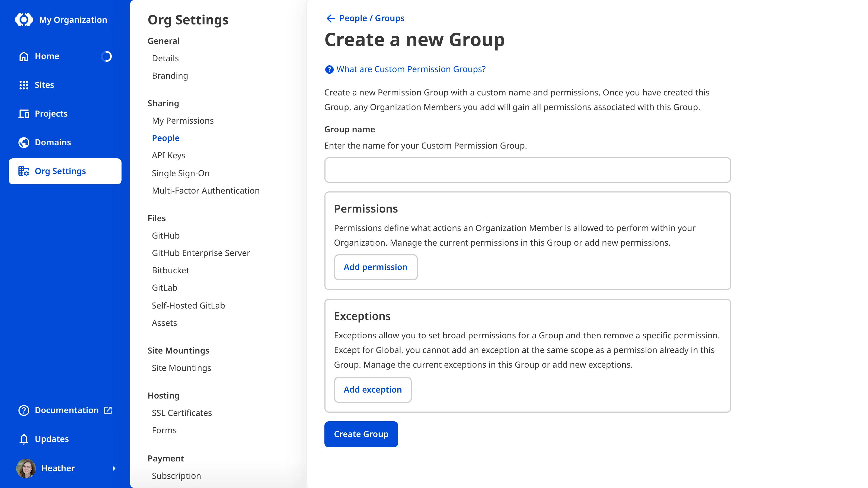Click the Add exception button

(373, 390)
